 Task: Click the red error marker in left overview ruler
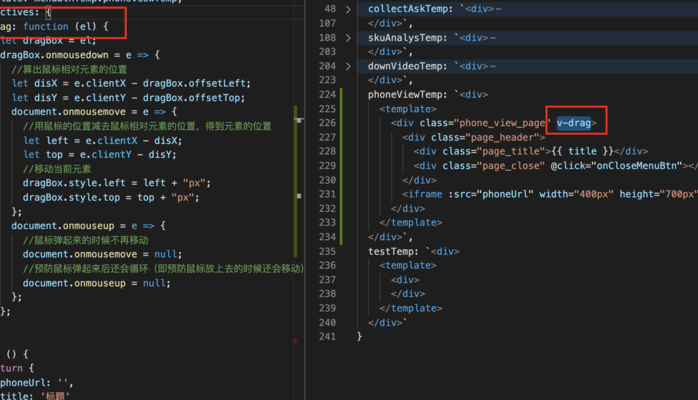pyautogui.click(x=295, y=341)
